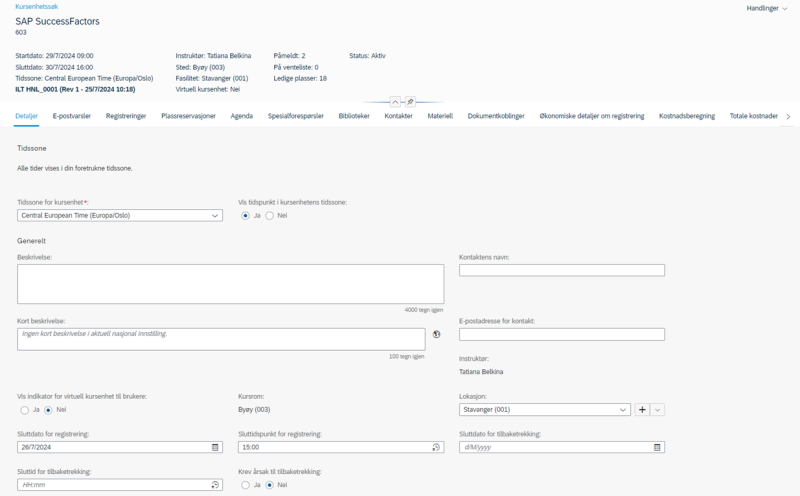Open the Spesialforespørsler tab
This screenshot has height=496, width=800.
296,116
